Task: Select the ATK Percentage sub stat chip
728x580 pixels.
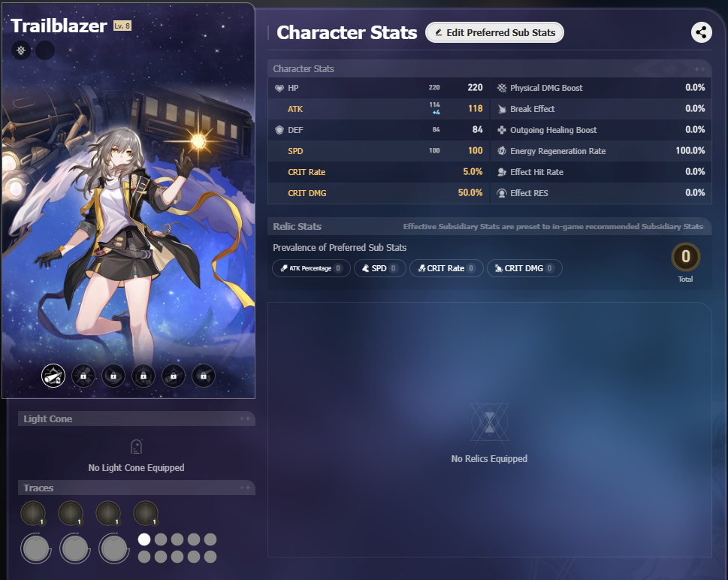Action: [x=311, y=268]
